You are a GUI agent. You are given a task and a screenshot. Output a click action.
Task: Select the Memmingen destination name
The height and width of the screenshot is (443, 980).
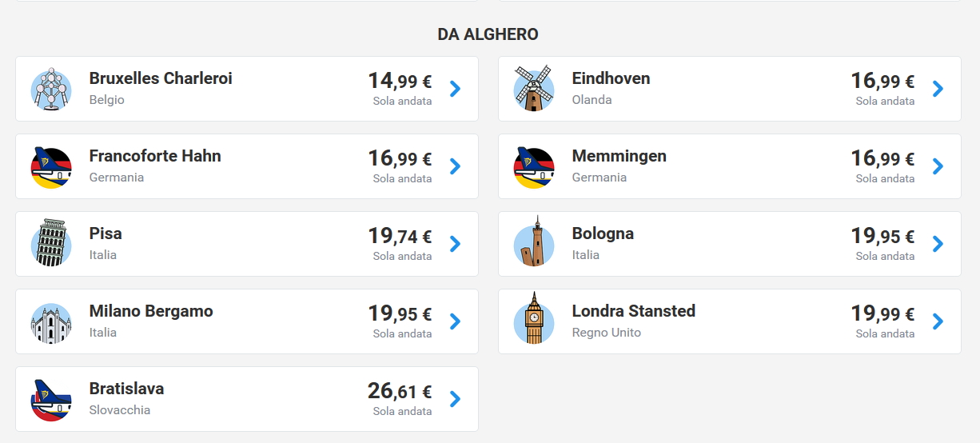(x=619, y=156)
